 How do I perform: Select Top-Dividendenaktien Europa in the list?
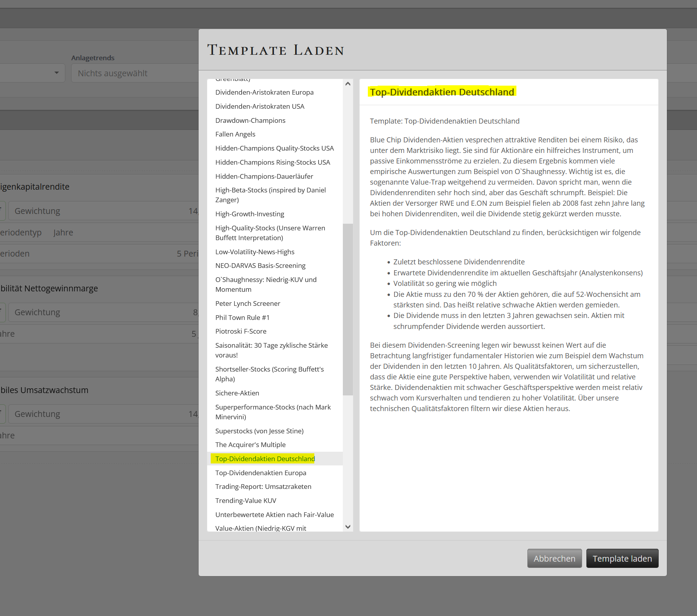tap(260, 473)
